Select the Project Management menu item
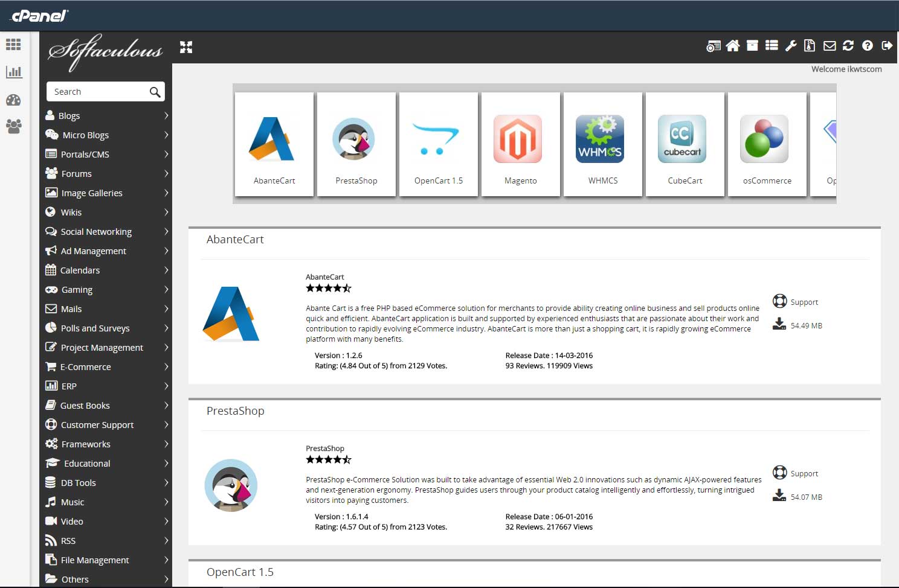899x588 pixels. pos(101,348)
